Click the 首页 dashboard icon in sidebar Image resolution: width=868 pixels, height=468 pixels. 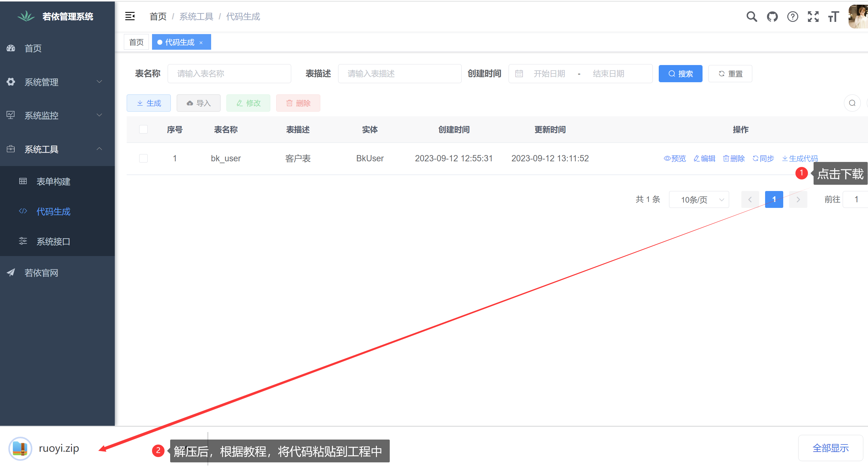point(11,48)
